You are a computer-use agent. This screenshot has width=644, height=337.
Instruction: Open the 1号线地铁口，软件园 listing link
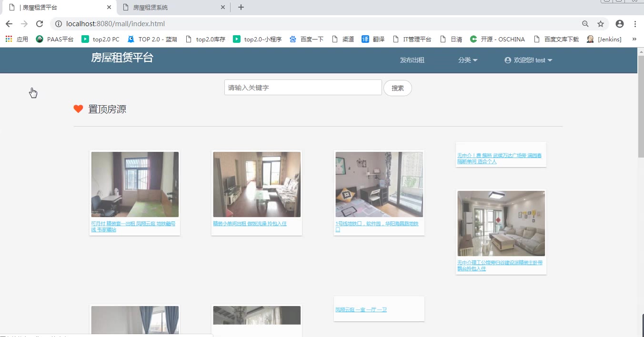(377, 227)
